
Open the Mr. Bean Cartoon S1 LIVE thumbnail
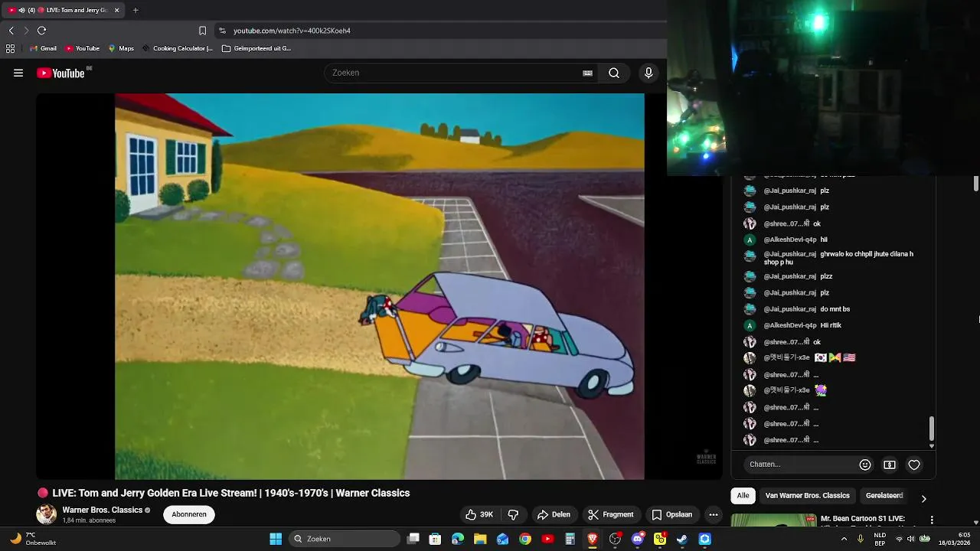(x=773, y=520)
